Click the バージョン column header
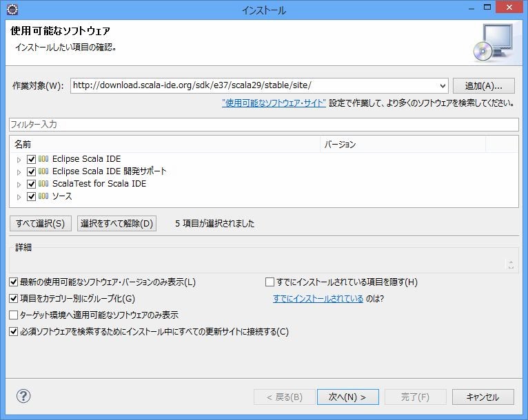The width and height of the screenshot is (528, 420). 403,145
